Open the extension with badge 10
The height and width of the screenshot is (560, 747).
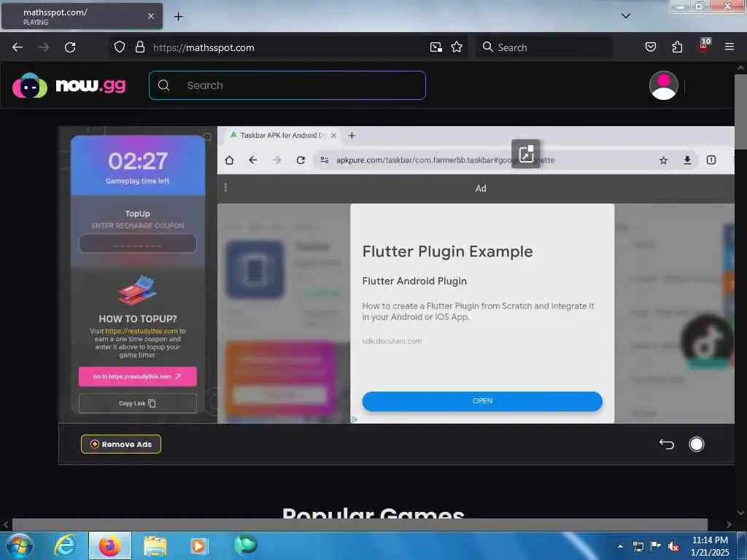tap(704, 45)
